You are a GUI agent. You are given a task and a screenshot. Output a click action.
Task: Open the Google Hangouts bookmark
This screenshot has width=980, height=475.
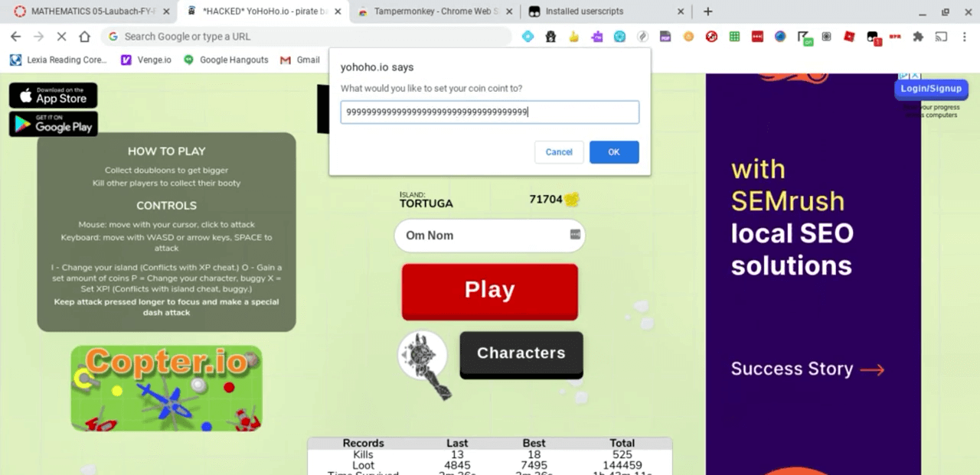coord(226,60)
